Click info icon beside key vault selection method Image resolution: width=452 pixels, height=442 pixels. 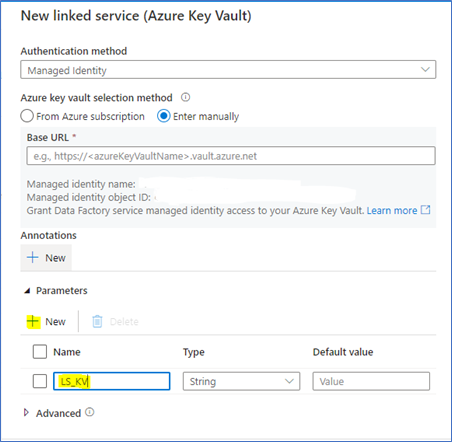(x=185, y=97)
